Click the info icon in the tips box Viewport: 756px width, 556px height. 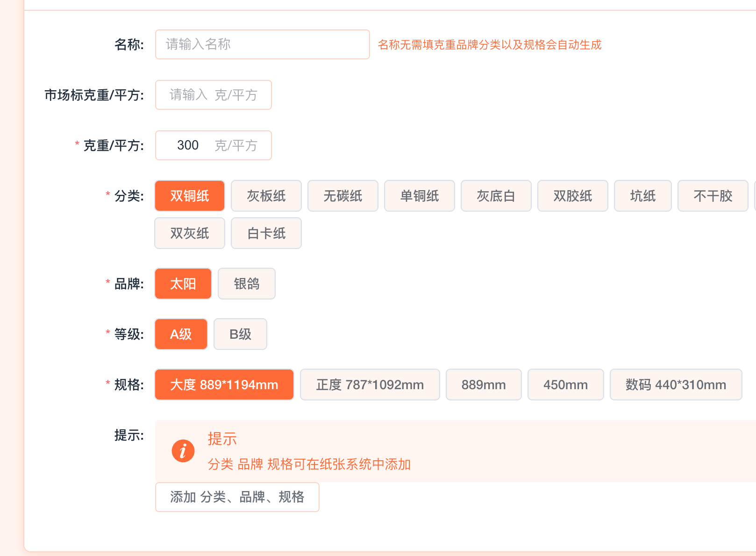pyautogui.click(x=183, y=451)
